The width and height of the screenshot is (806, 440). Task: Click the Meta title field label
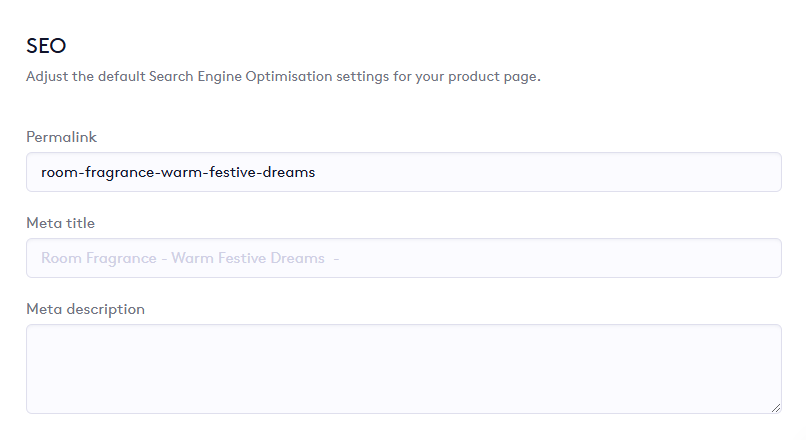pyautogui.click(x=60, y=223)
